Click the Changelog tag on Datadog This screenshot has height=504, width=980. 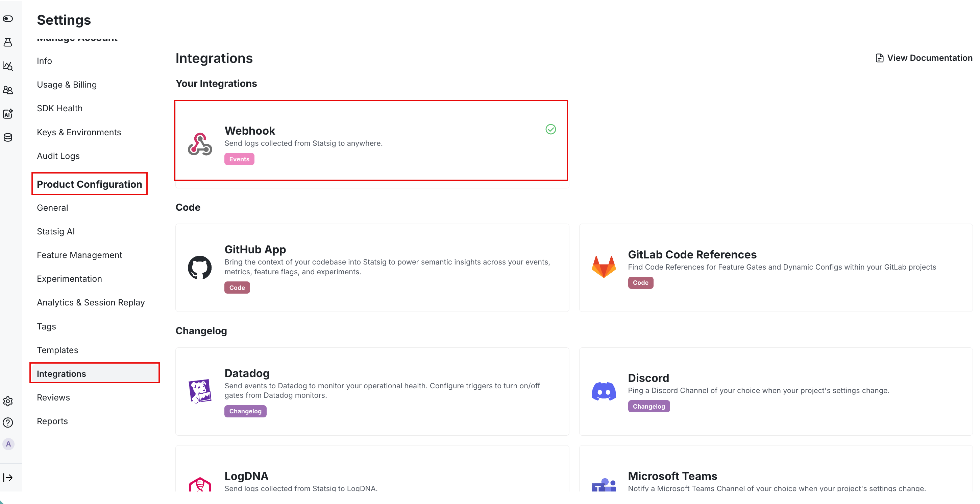tap(245, 411)
